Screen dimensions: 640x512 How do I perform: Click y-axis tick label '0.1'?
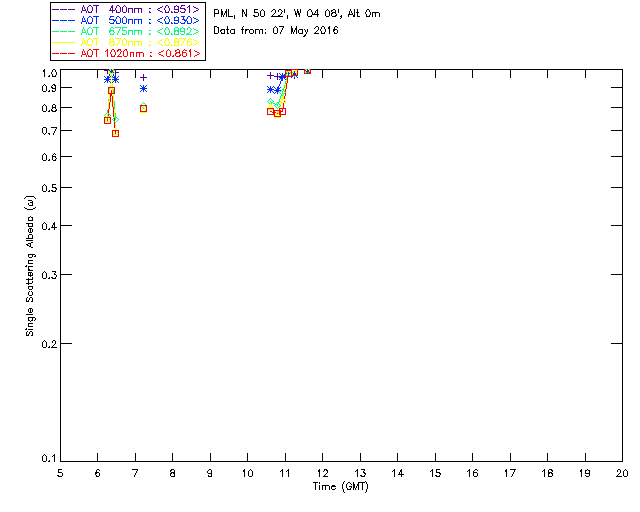[x=49, y=459]
